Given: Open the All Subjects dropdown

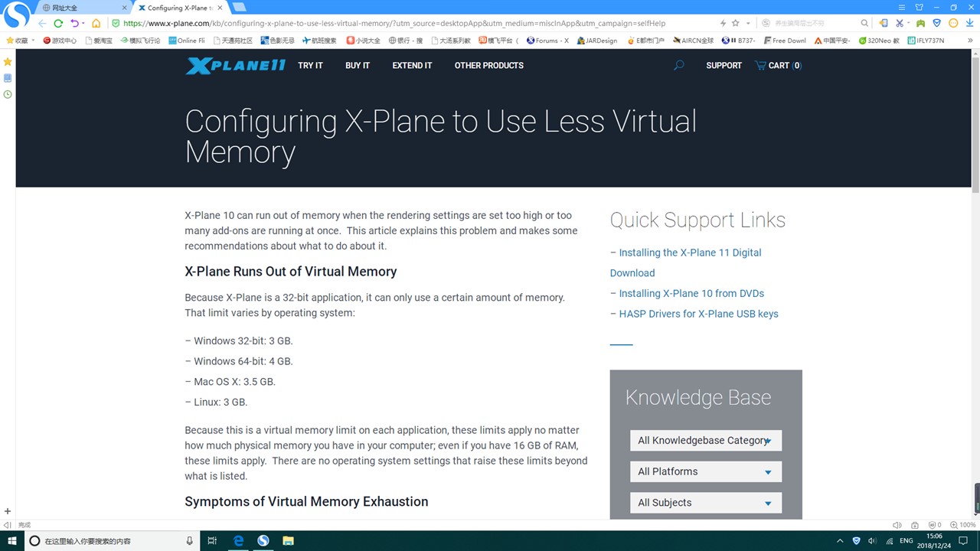Looking at the screenshot, I should pos(706,503).
